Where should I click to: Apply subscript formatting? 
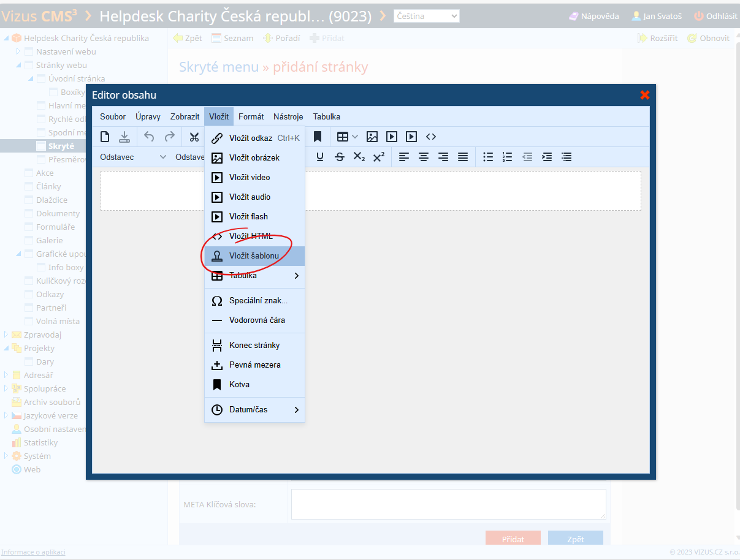(x=359, y=157)
